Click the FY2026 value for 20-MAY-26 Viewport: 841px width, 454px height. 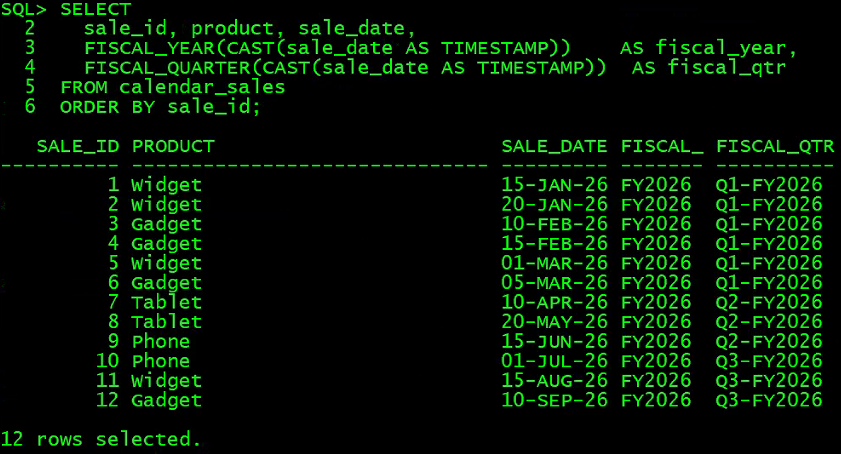coord(656,321)
